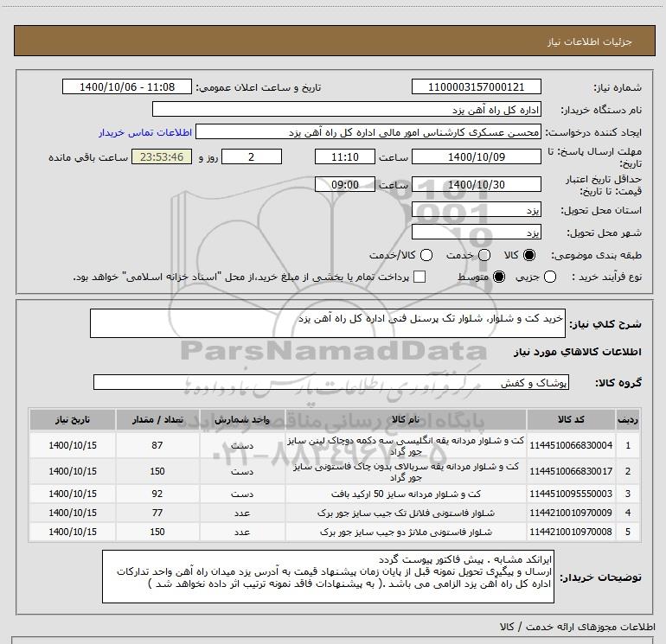Click the buyer name field اداره کل راه آهن یزد
The width and height of the screenshot is (666, 644).
347,110
